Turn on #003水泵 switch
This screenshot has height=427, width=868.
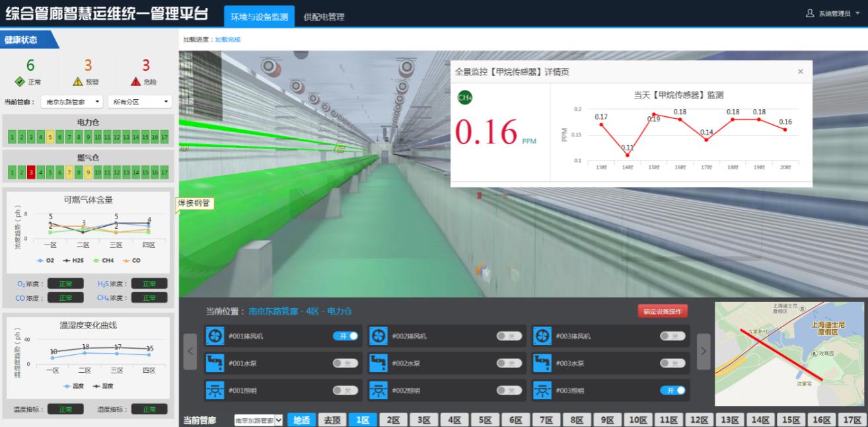coord(672,363)
